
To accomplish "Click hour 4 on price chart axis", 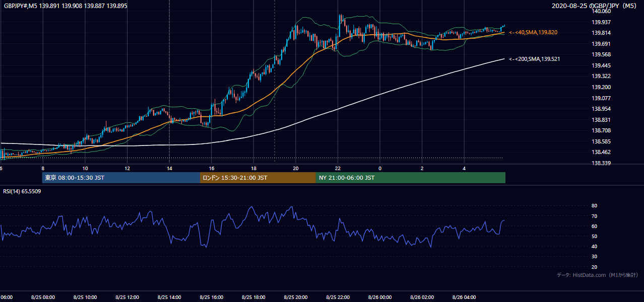I will (464, 168).
